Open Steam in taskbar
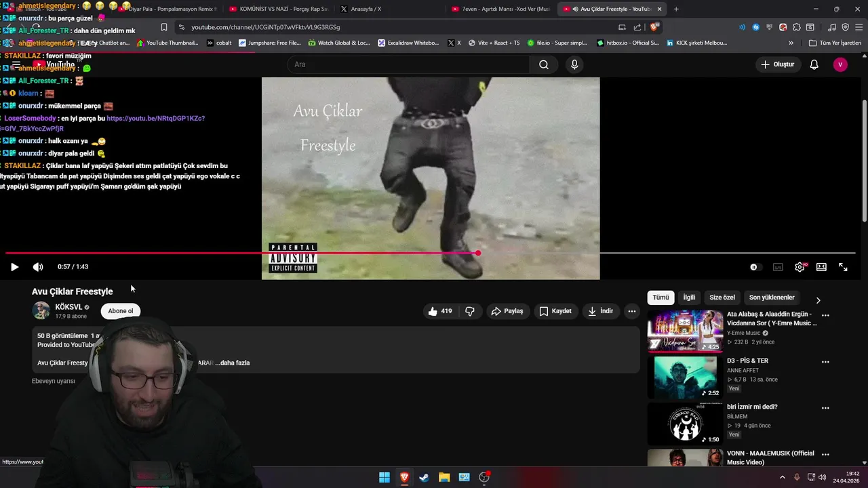The image size is (868, 488). [x=424, y=477]
